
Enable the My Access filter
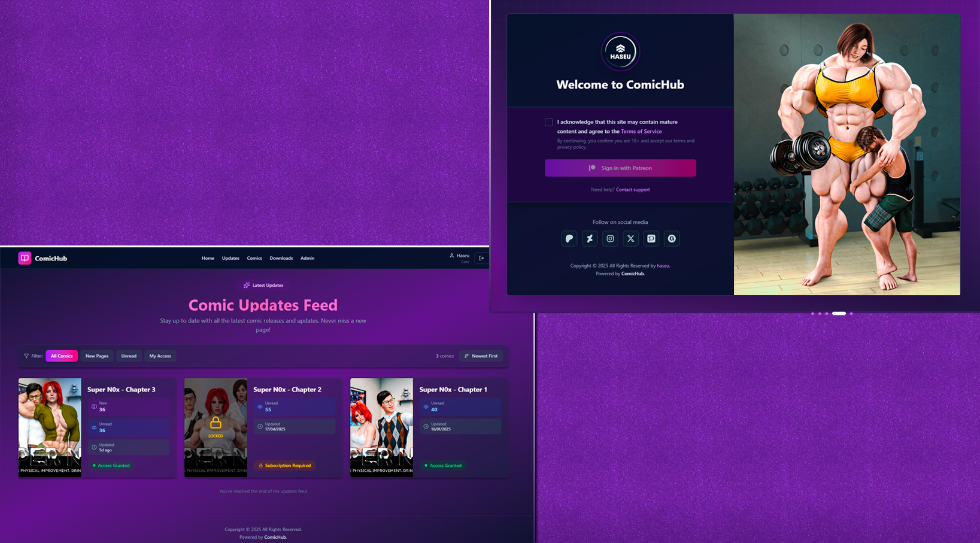point(160,356)
